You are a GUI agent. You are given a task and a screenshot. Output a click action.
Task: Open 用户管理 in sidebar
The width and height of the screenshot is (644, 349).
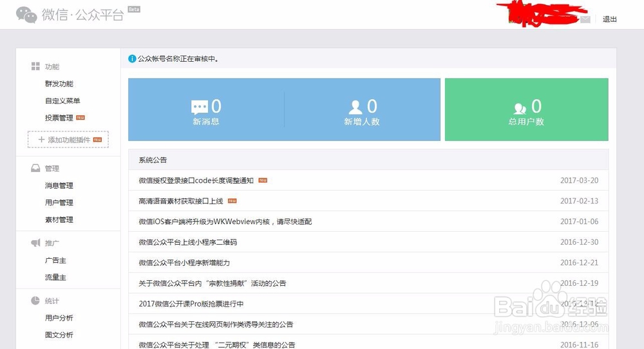point(59,202)
